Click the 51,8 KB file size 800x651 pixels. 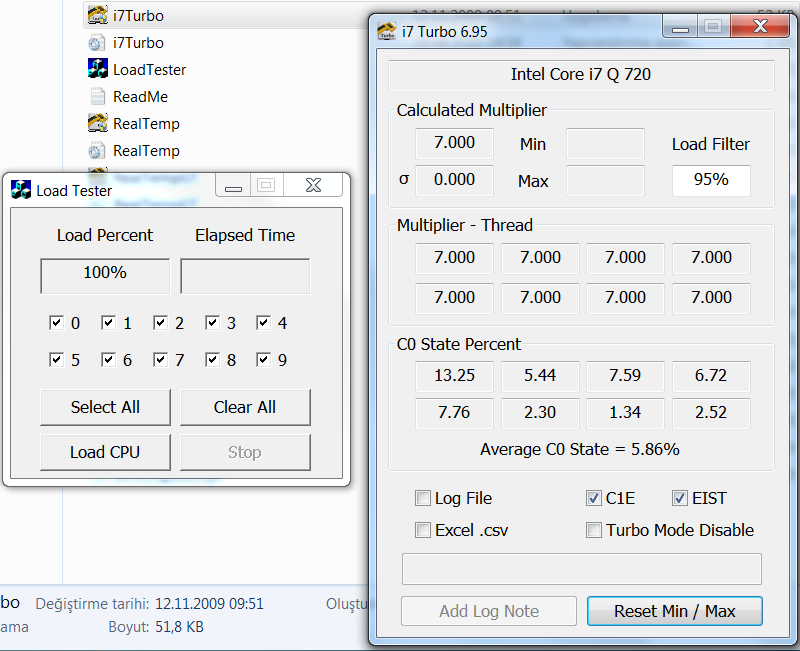[x=179, y=627]
